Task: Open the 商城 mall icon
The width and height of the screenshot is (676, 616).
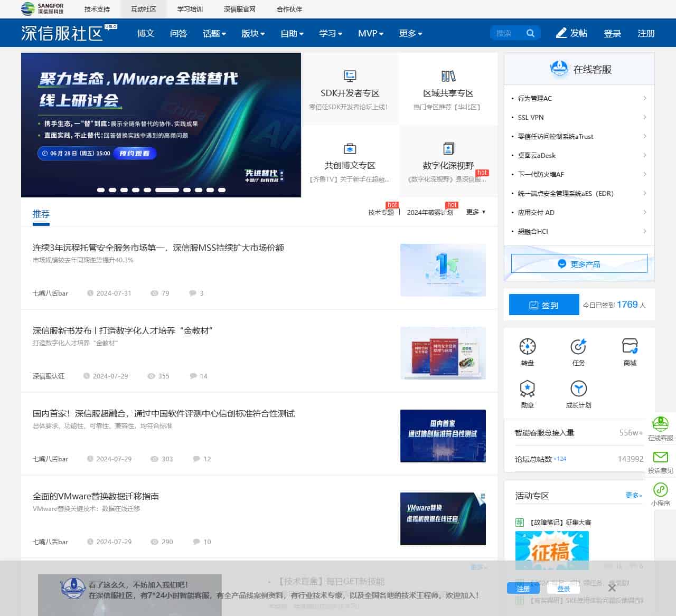Action: click(629, 347)
